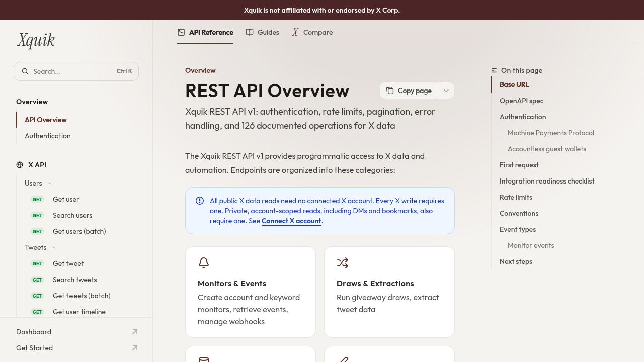This screenshot has width=644, height=362.
Task: Jump to OpenAPI spec section
Action: point(521,101)
